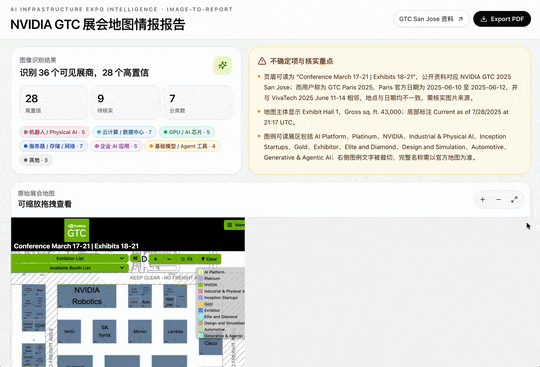Zoom out with the map viewer minus icon
This screenshot has width=540, height=367.
(498, 199)
